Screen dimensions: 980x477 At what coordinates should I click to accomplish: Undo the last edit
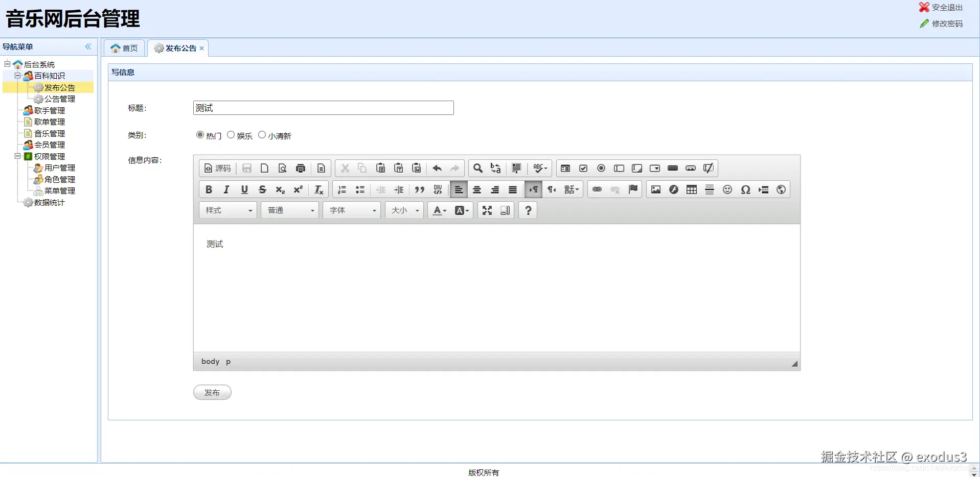437,168
